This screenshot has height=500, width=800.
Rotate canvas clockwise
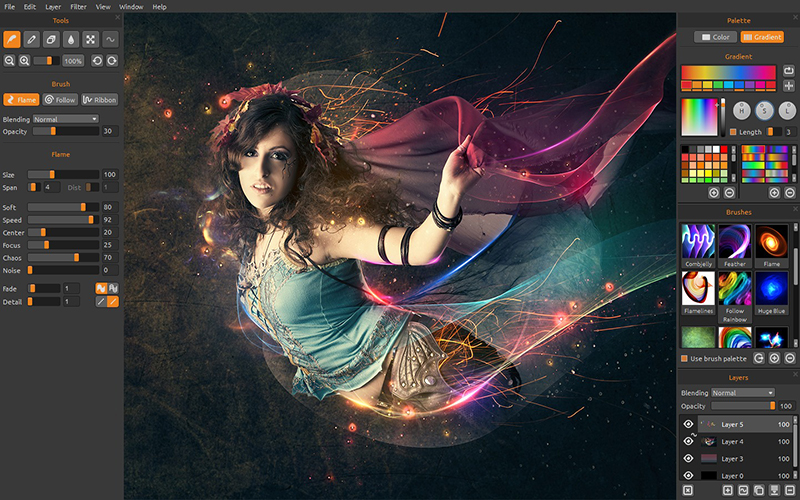click(x=112, y=61)
